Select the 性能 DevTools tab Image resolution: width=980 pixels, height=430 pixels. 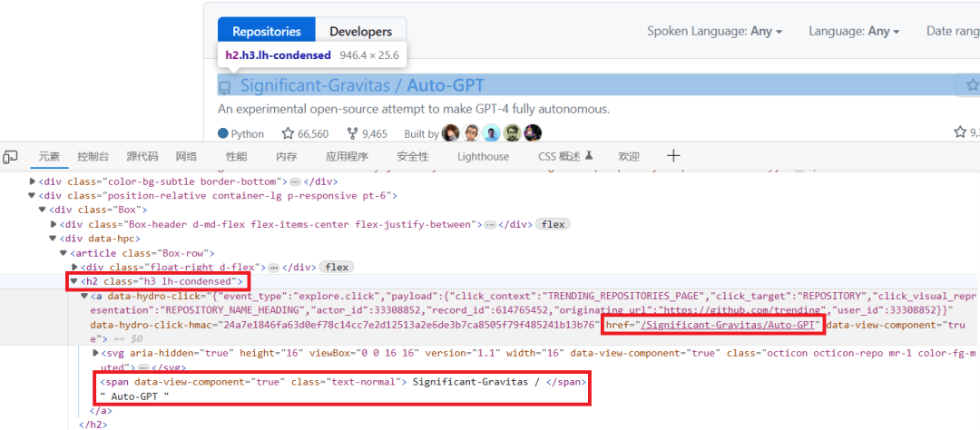[x=236, y=157]
